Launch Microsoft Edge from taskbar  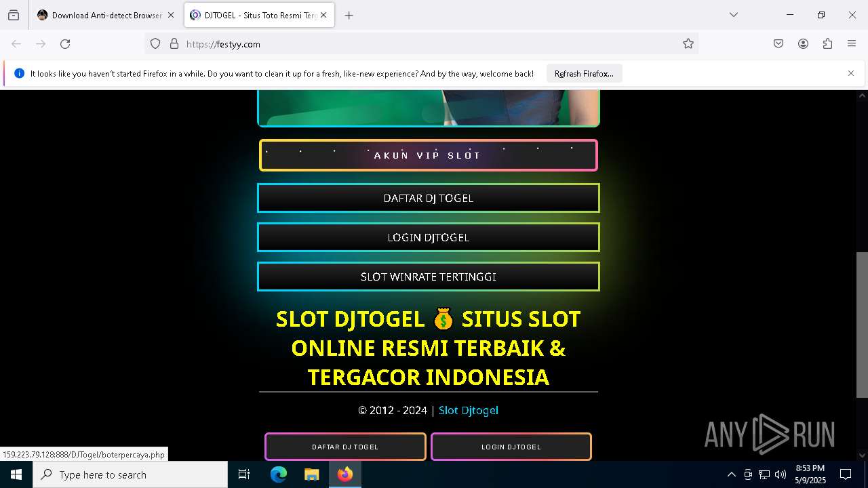(x=279, y=474)
